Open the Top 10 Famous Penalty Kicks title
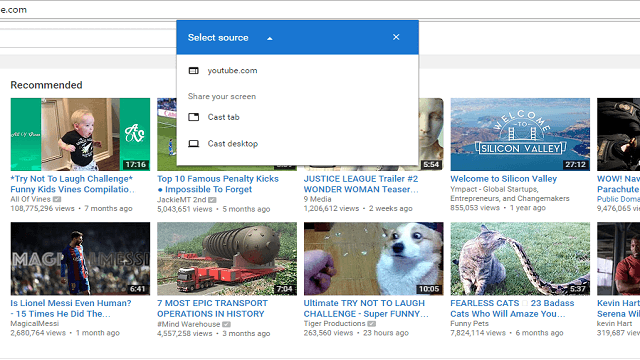Image resolution: width=640 pixels, height=360 pixels. click(x=218, y=184)
